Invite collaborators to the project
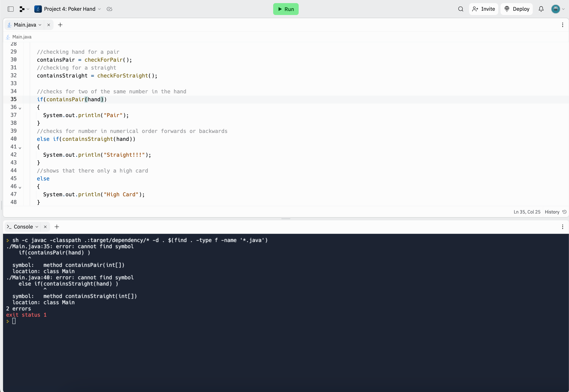 484,9
